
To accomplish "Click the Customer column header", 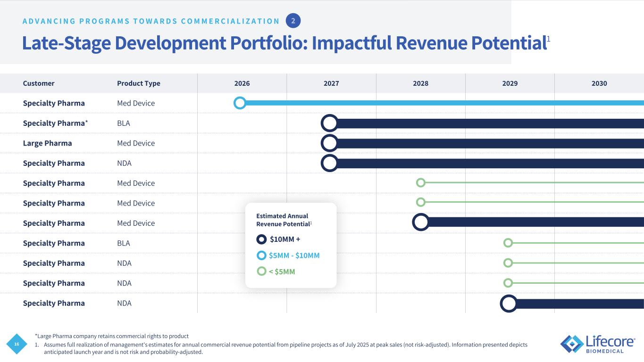I will 39,83.
